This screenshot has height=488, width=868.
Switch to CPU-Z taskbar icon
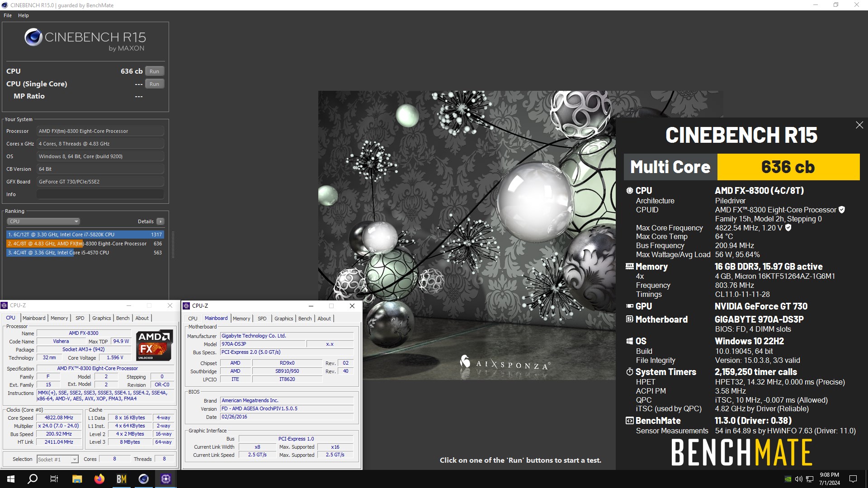coord(165,479)
